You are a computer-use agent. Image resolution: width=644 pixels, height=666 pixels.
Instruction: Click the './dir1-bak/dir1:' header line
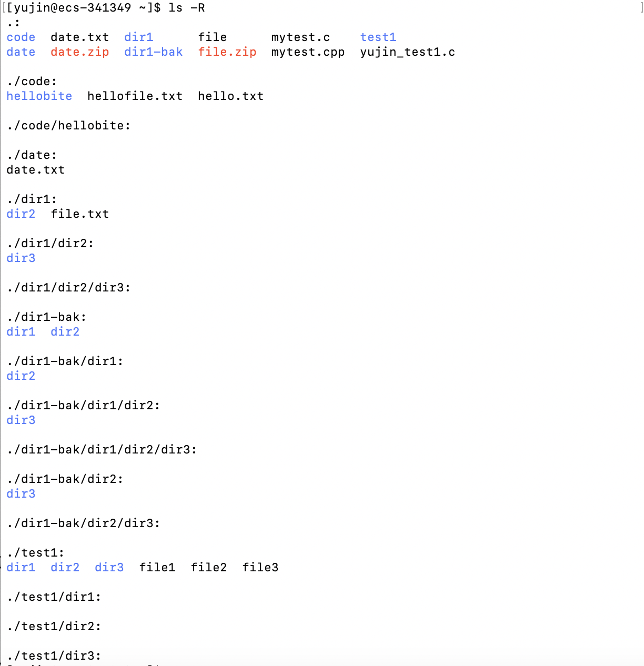point(65,361)
